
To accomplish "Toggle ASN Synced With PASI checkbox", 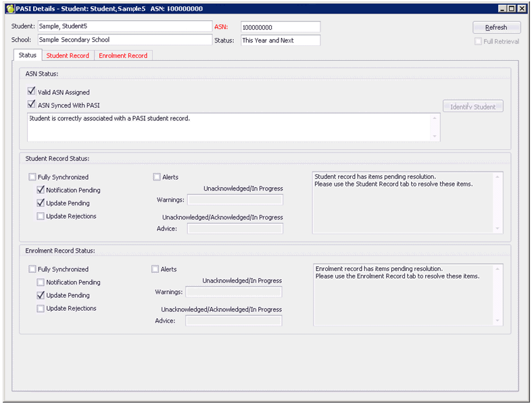I will click(x=31, y=105).
